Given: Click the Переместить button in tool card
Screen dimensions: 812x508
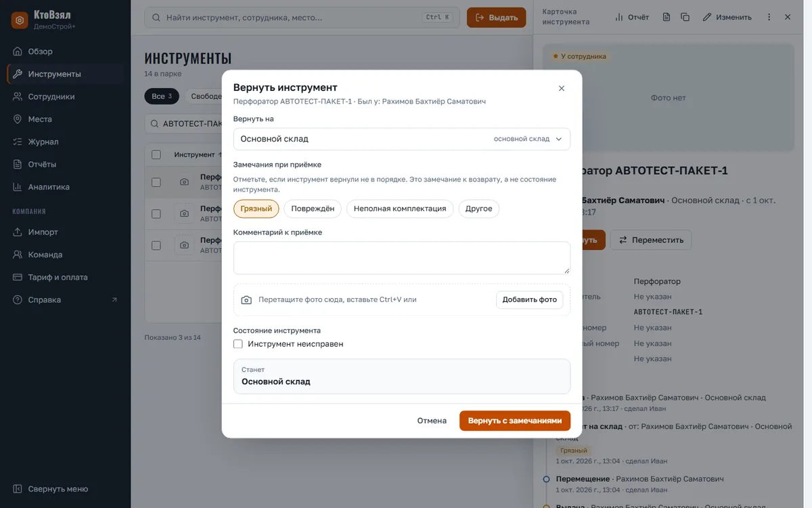Looking at the screenshot, I should (651, 240).
